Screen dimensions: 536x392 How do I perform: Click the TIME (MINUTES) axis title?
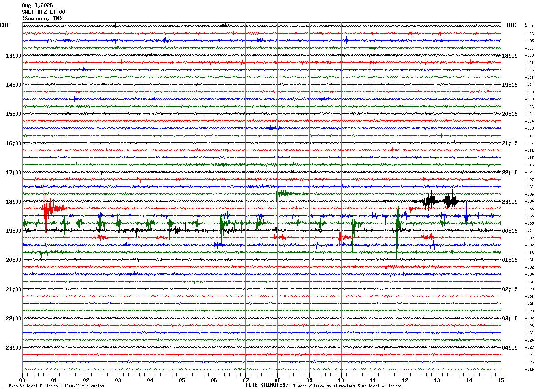(x=267, y=385)
